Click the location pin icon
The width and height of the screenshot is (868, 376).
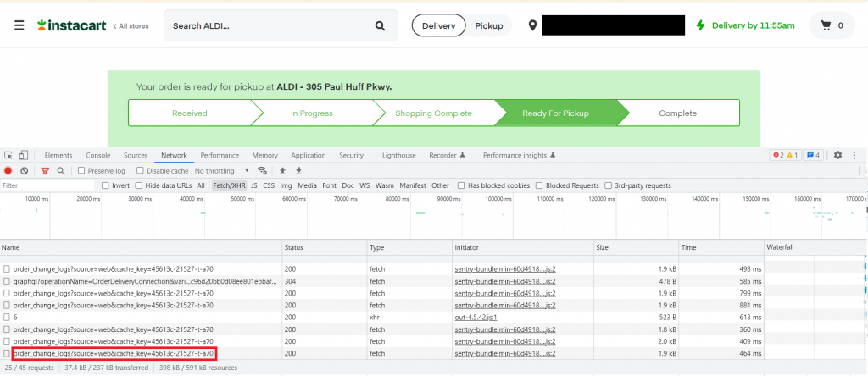point(532,25)
